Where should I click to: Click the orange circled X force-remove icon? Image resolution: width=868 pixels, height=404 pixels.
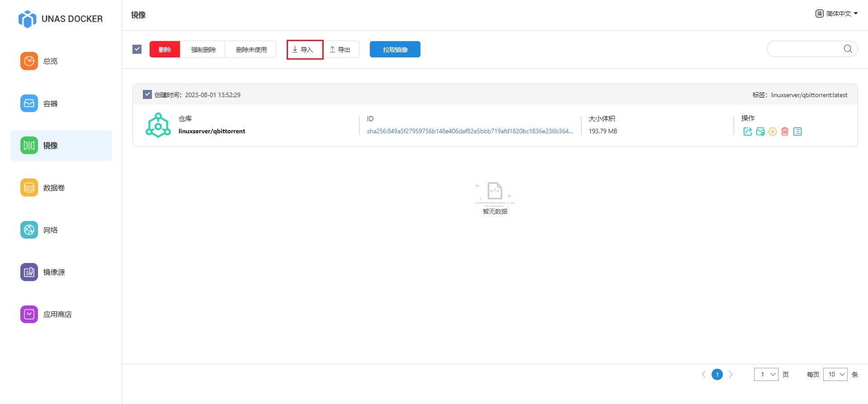(x=773, y=132)
